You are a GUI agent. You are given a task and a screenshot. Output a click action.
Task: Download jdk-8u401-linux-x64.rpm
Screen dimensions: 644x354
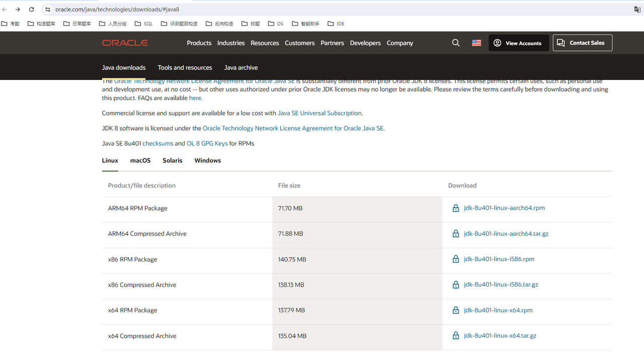pyautogui.click(x=498, y=310)
